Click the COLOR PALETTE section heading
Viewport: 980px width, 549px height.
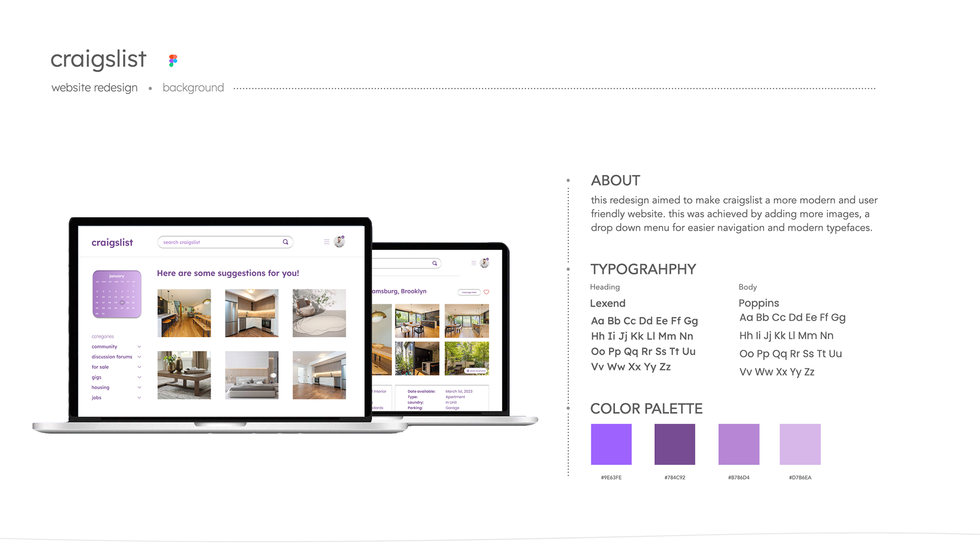pyautogui.click(x=646, y=409)
